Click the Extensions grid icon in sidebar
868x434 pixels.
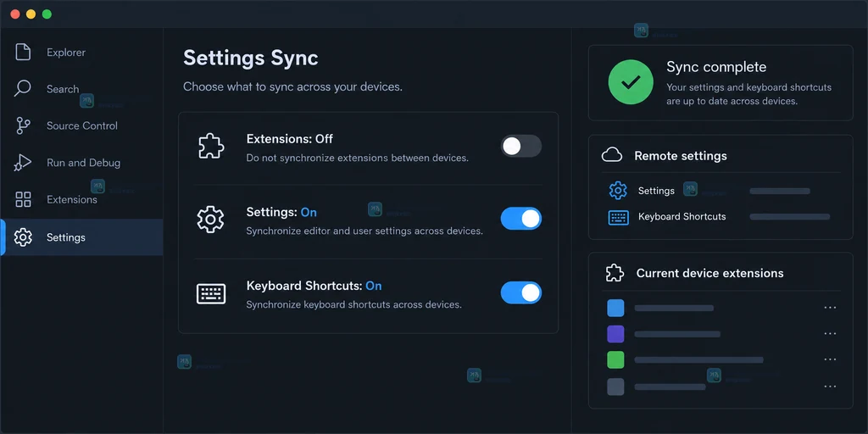point(23,199)
